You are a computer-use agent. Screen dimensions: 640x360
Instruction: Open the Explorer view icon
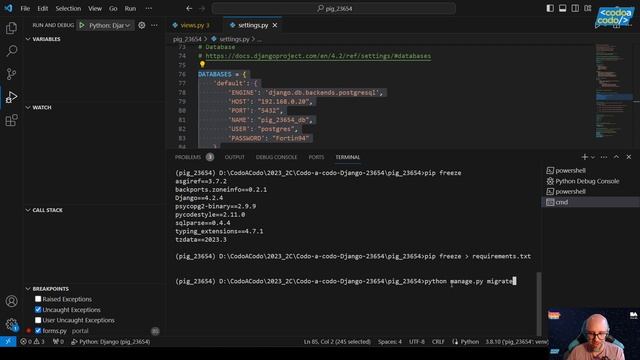click(x=11, y=28)
